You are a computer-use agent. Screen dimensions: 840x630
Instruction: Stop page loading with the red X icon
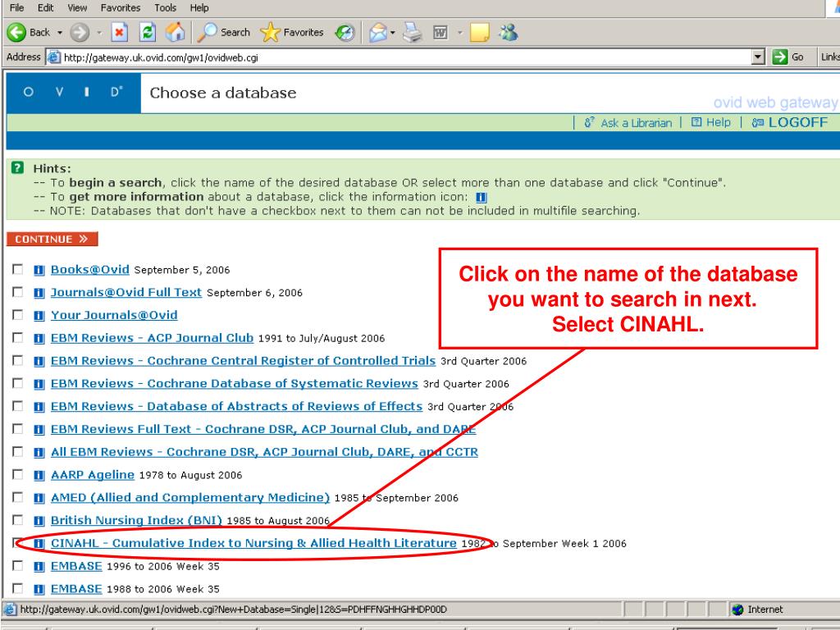click(119, 33)
